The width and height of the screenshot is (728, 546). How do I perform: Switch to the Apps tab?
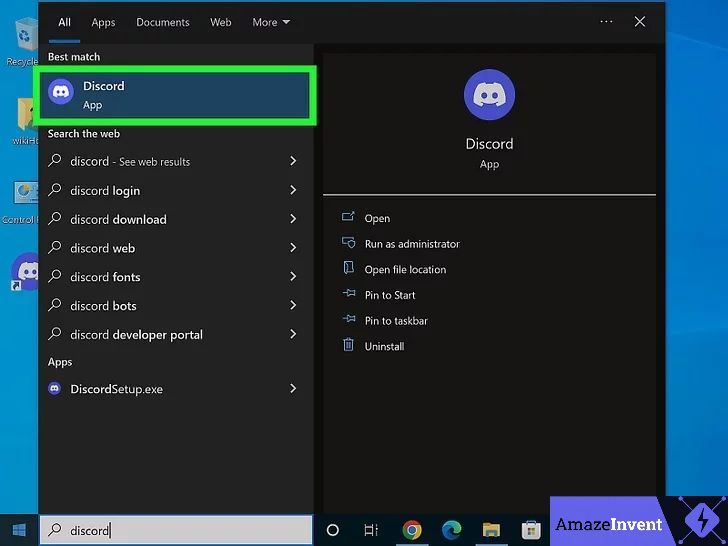(x=103, y=22)
